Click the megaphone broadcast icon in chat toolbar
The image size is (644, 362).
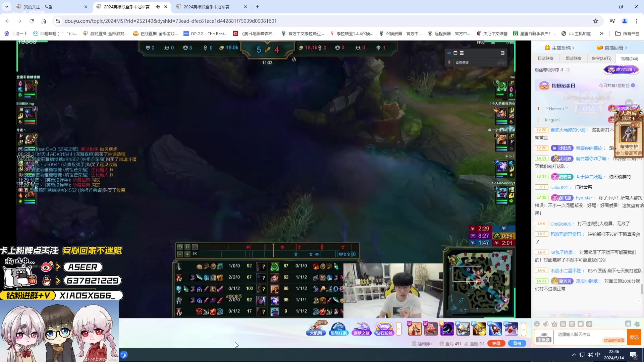pos(546,324)
